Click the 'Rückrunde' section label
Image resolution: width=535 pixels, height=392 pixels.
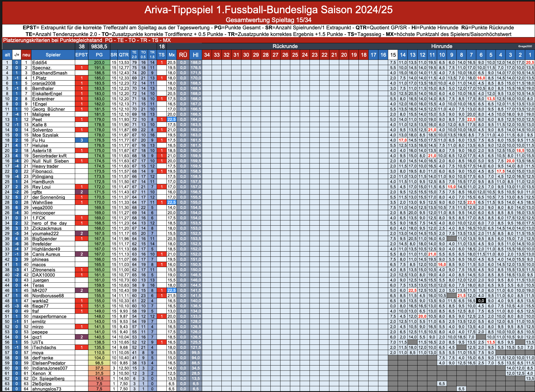click(x=285, y=46)
